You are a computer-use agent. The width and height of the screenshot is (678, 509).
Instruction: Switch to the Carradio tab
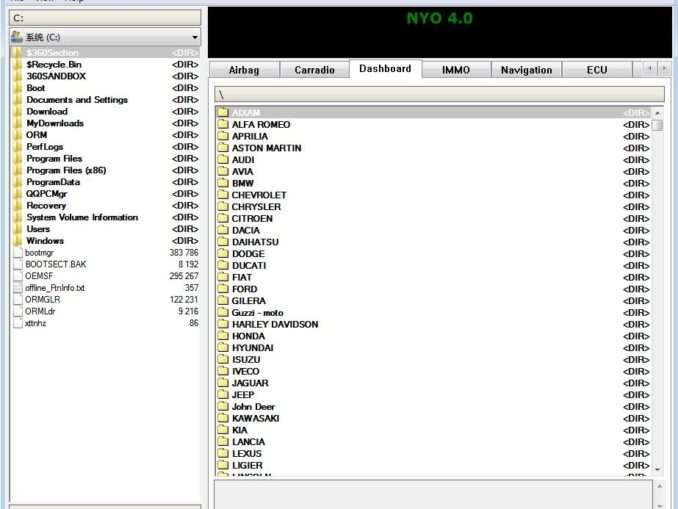[x=314, y=70]
